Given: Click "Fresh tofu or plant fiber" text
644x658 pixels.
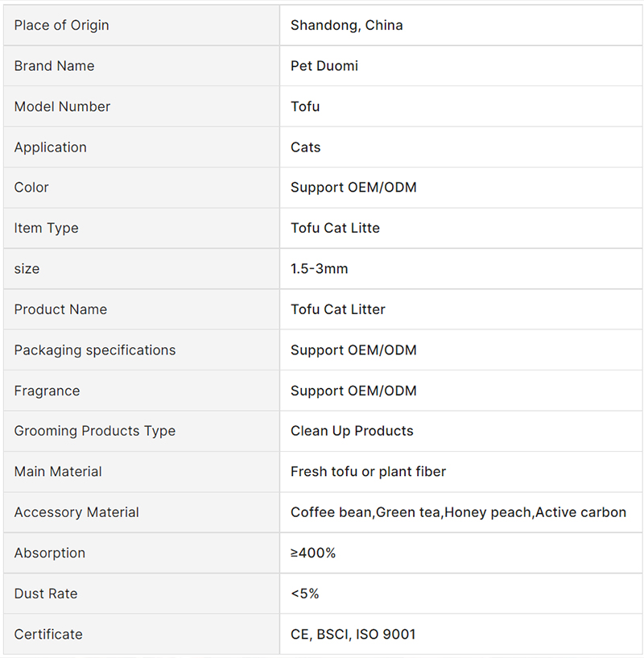Looking at the screenshot, I should (368, 472).
